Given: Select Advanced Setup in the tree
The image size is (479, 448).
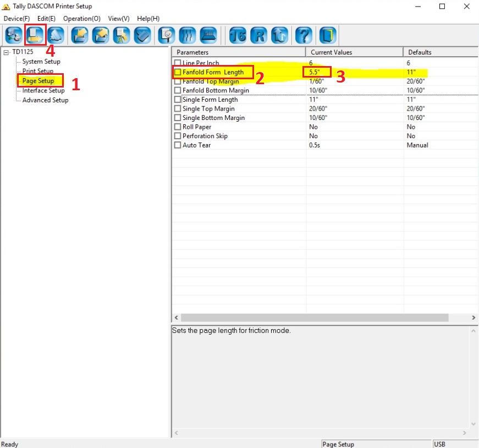Looking at the screenshot, I should click(x=45, y=100).
